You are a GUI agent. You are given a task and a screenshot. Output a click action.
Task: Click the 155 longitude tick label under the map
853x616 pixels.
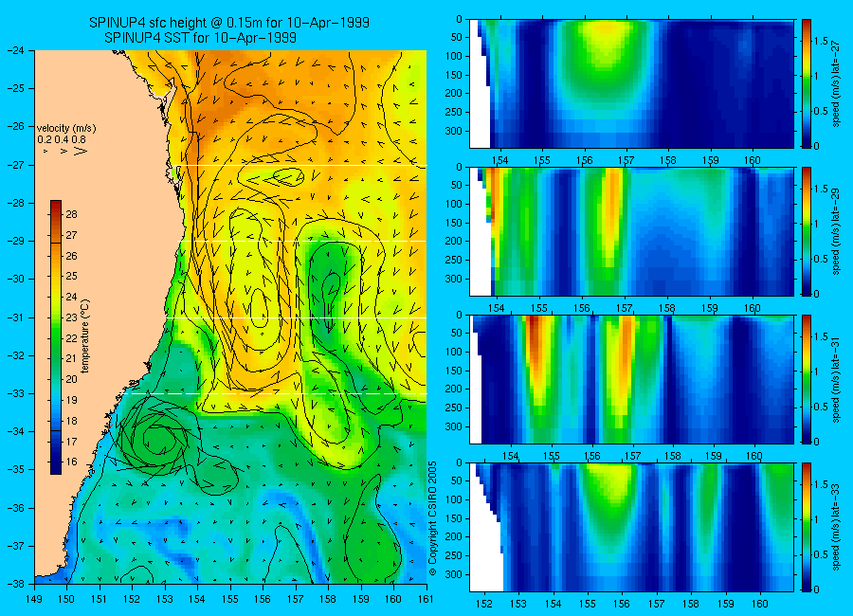click(230, 599)
